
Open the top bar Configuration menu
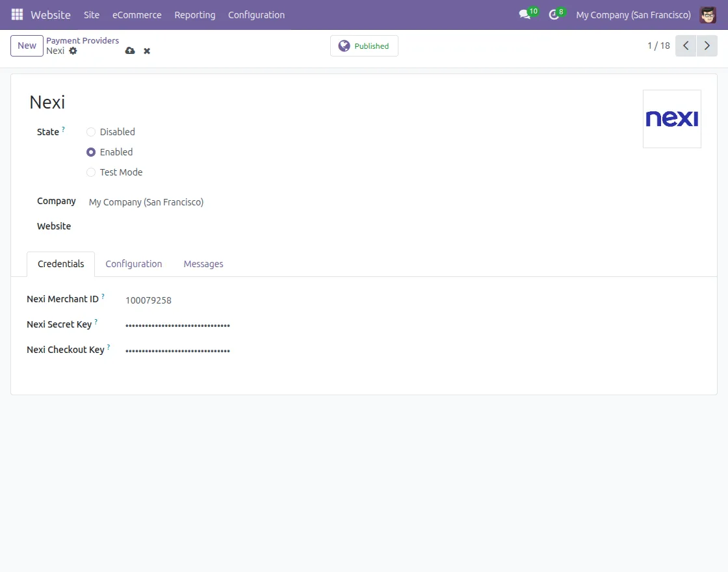click(256, 15)
